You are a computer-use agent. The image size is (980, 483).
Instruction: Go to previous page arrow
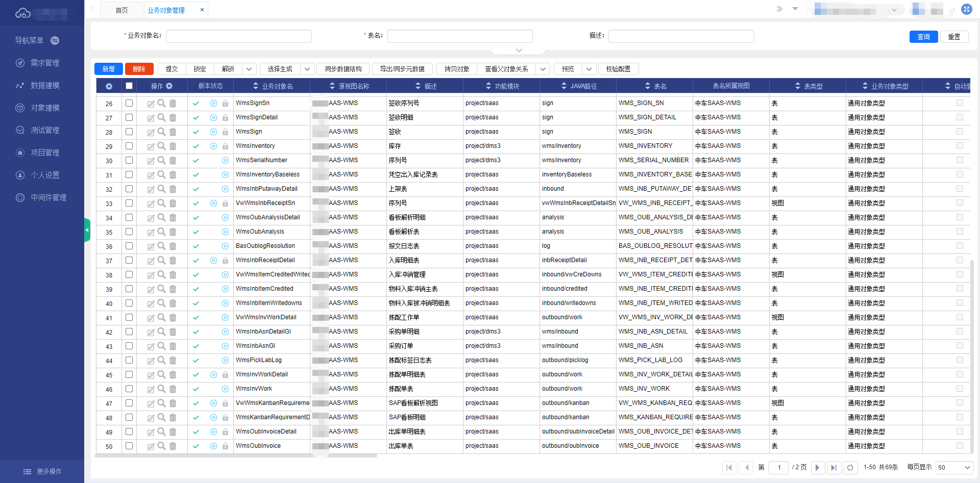(746, 467)
